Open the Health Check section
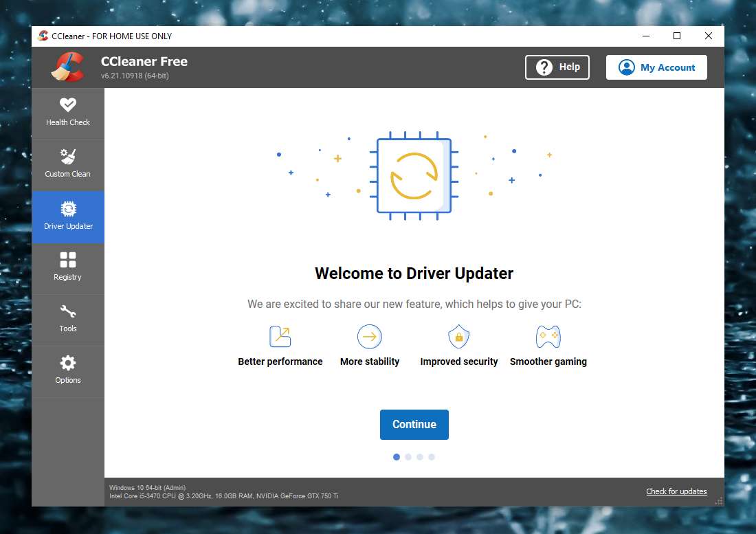 (68, 113)
